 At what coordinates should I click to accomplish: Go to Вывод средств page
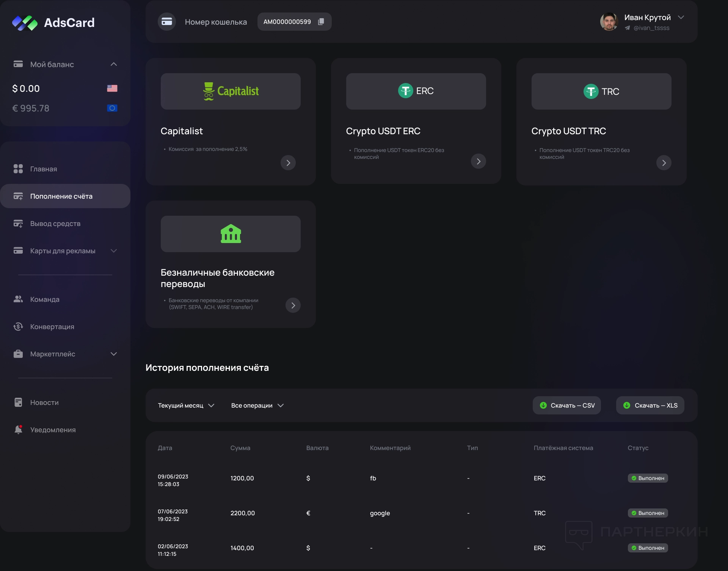55,223
